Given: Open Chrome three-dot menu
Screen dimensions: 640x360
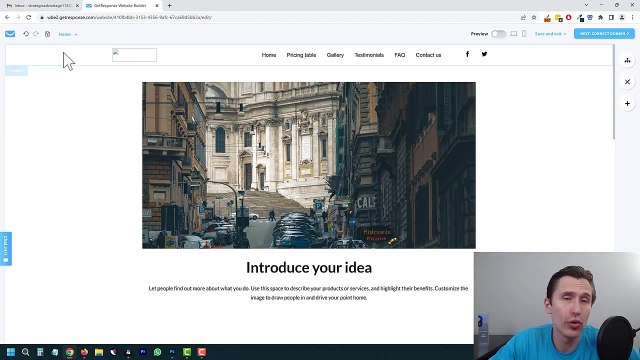Looking at the screenshot, I should pos(633,18).
